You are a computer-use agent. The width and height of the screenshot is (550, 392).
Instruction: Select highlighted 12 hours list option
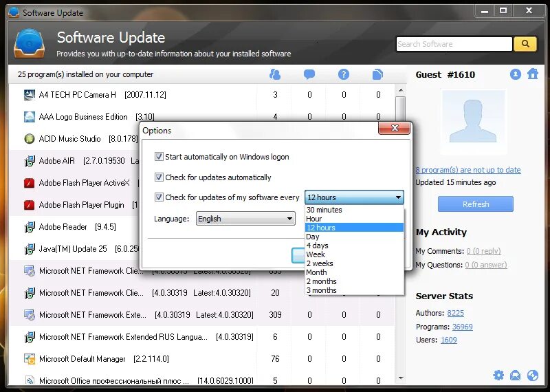point(354,228)
